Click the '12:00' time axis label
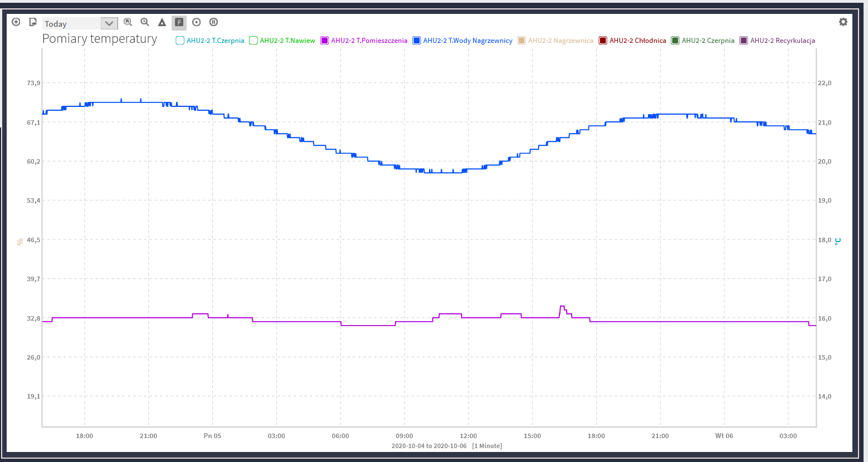Viewport: 868px width, 462px height. (x=469, y=436)
